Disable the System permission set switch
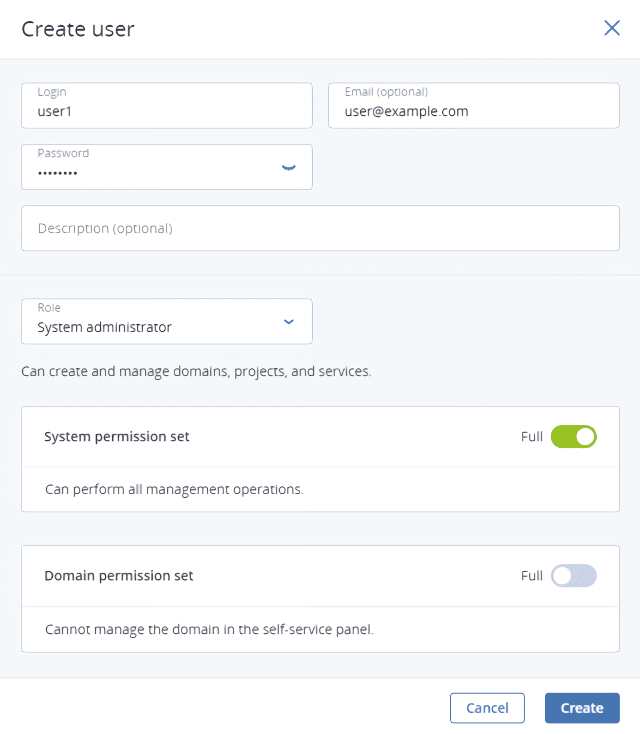Image resolution: width=640 pixels, height=734 pixels. [x=573, y=436]
